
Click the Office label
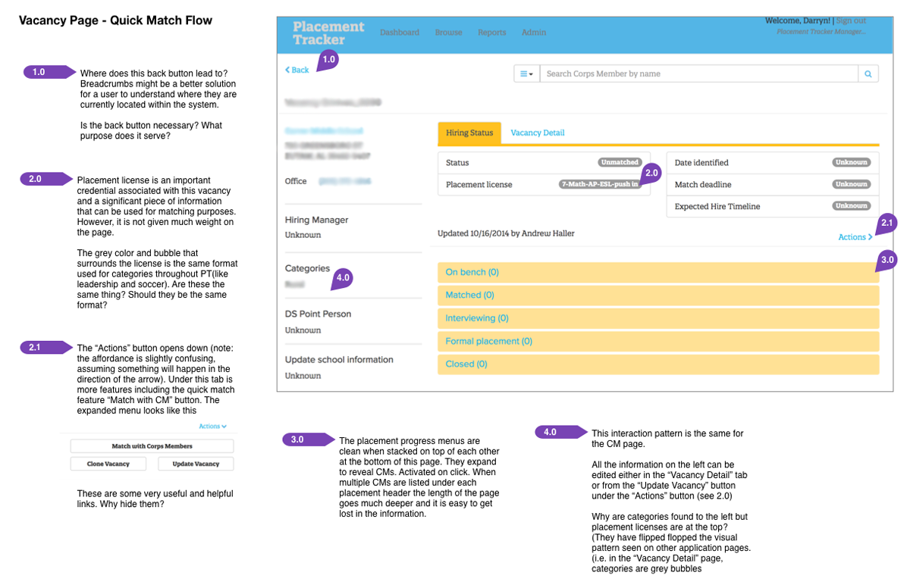pos(296,181)
